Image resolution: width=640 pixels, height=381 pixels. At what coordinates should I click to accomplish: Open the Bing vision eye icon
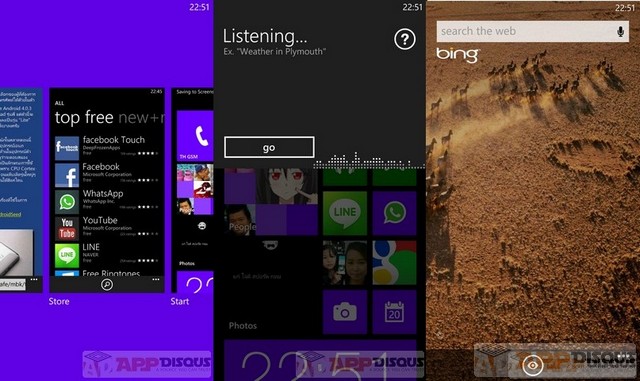point(533,365)
